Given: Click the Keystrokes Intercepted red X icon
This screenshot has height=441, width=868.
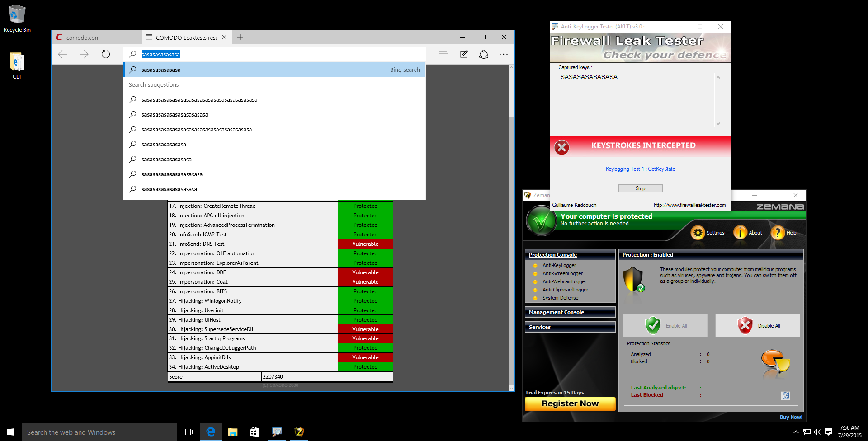Looking at the screenshot, I should click(x=561, y=147).
